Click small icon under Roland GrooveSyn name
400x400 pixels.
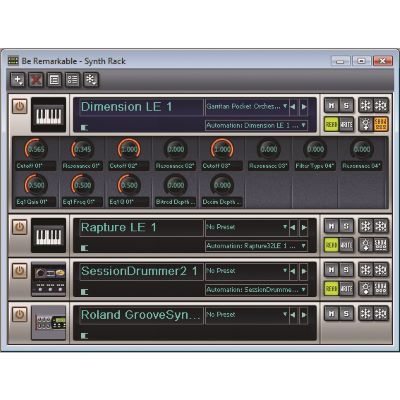84,336
